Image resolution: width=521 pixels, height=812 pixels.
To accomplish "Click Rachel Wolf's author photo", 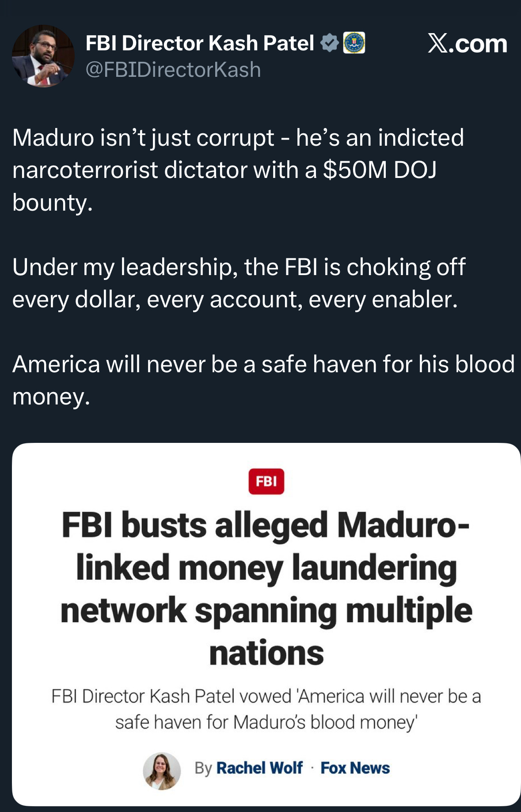I will [x=162, y=771].
